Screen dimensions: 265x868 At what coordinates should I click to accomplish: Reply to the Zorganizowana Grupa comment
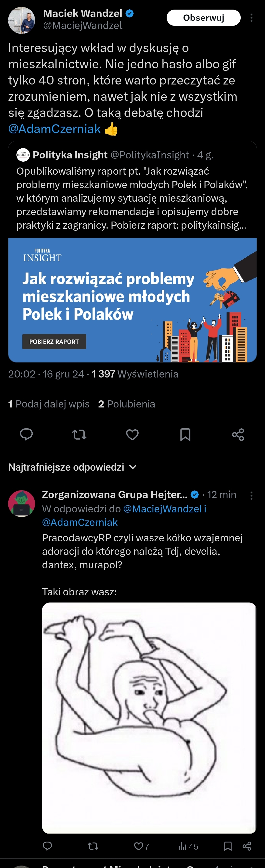[47, 846]
